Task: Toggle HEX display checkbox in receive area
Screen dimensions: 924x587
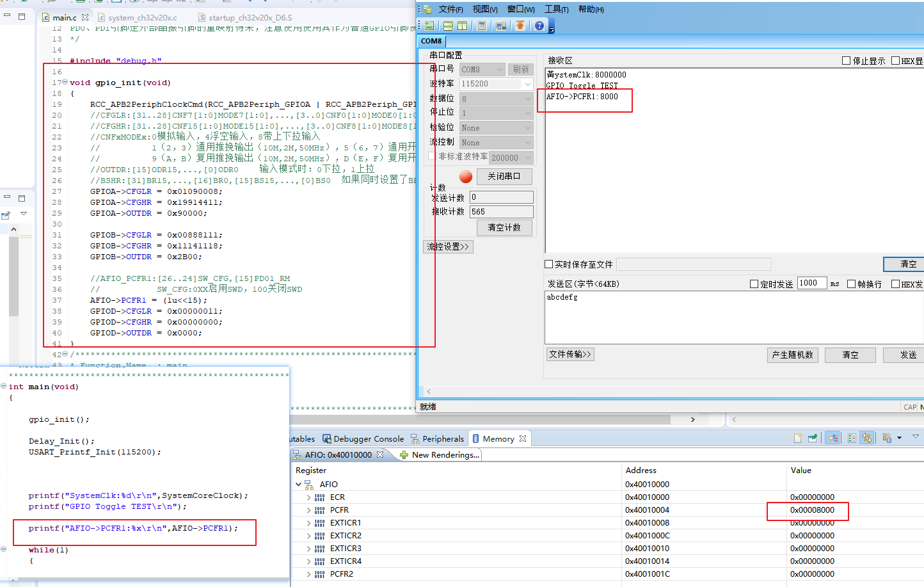Action: click(895, 61)
